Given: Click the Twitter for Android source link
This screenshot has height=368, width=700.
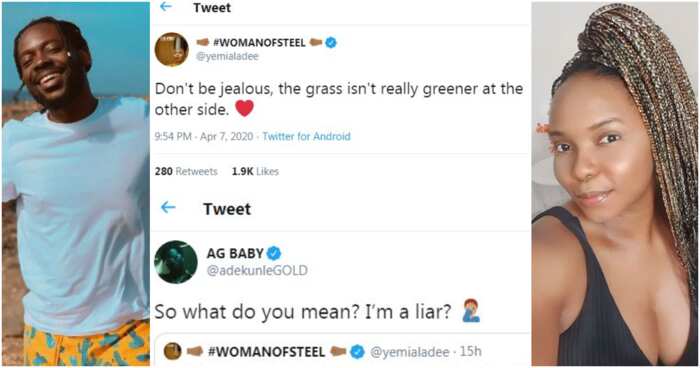Looking at the screenshot, I should point(306,136).
